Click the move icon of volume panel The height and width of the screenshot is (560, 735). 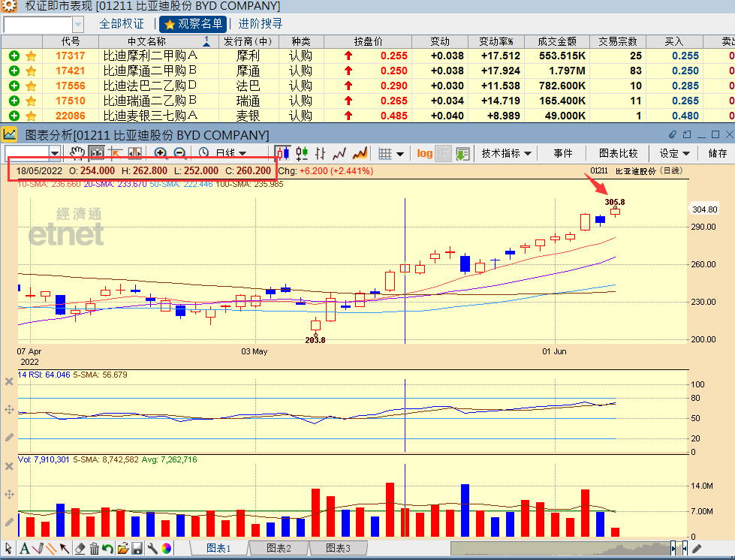pos(9,495)
